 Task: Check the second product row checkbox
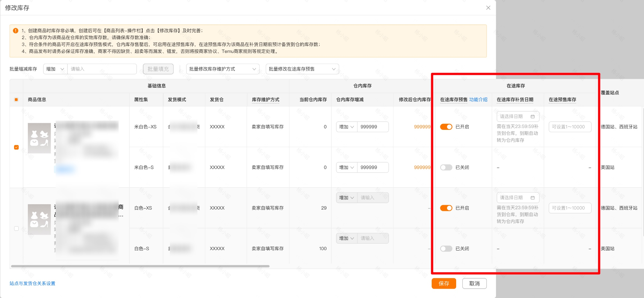coord(16,228)
